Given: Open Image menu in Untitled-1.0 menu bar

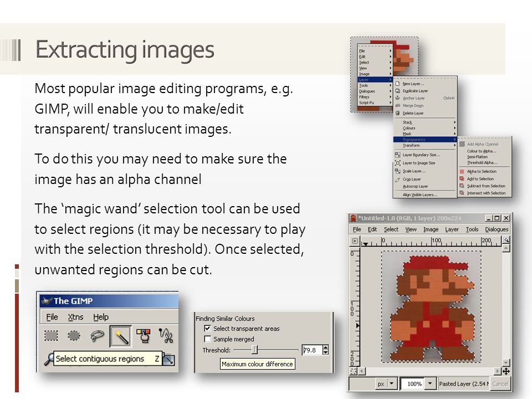Looking at the screenshot, I should pyautogui.click(x=431, y=229).
